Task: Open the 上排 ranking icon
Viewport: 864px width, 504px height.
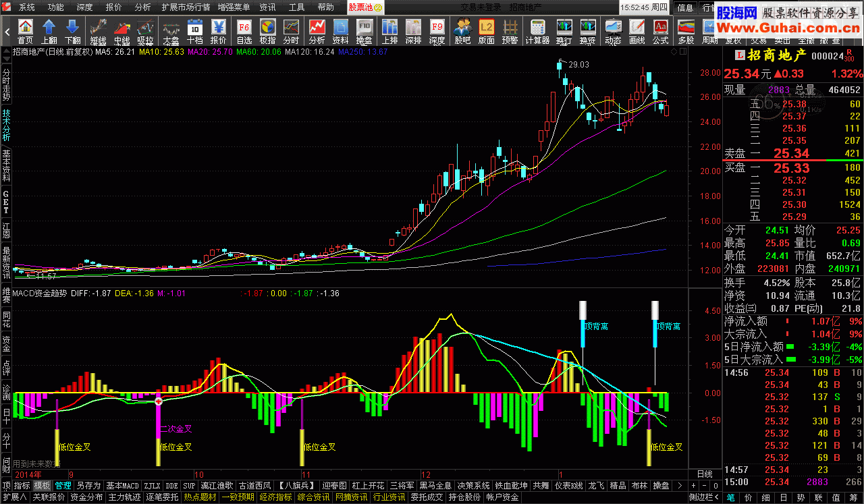Action: 389,31
